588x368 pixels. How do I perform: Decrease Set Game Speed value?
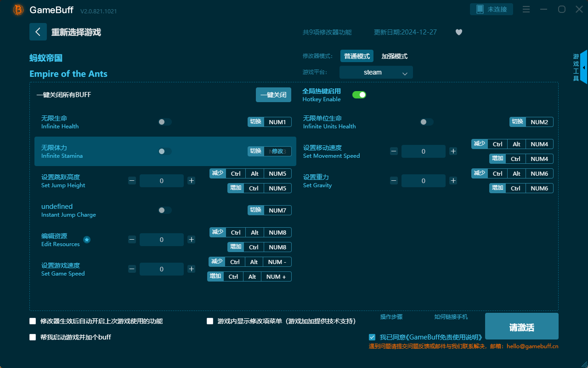click(132, 269)
